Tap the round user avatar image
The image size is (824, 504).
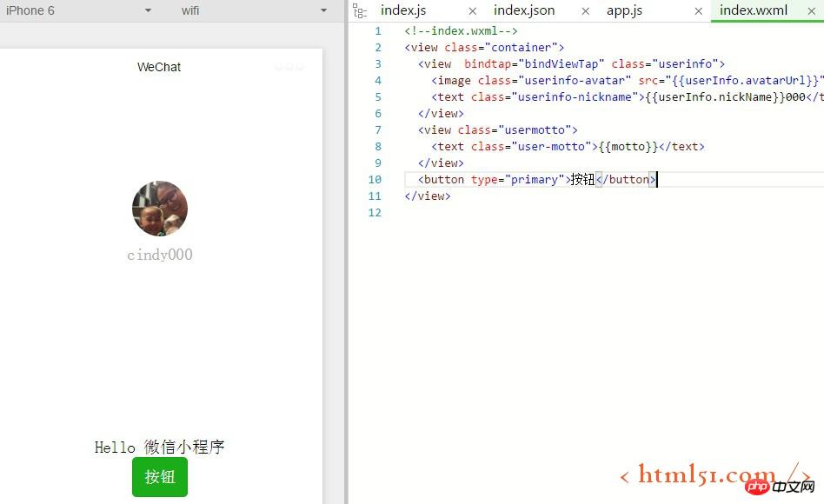coord(160,209)
